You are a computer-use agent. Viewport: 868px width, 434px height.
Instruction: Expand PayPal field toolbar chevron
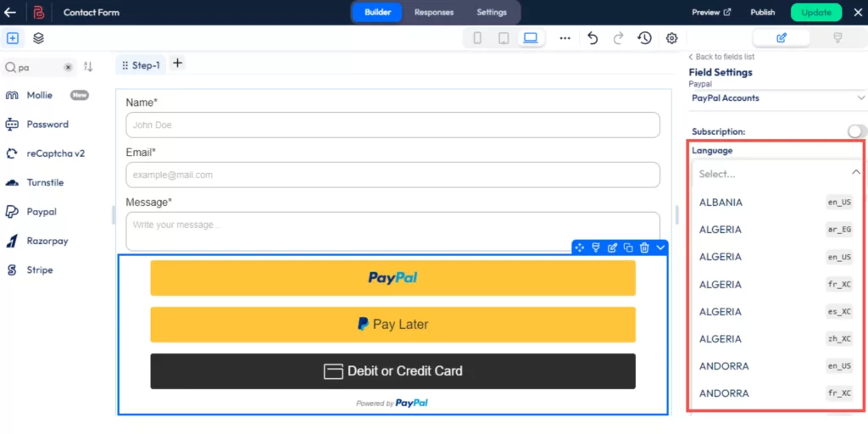[x=660, y=248]
